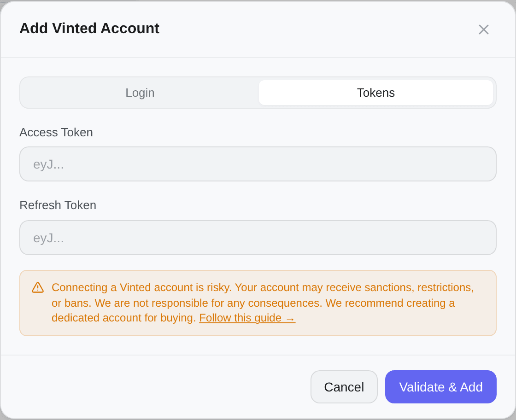Viewport: 516px width, 420px height.
Task: Open the Follow this guide link
Action: [247, 318]
